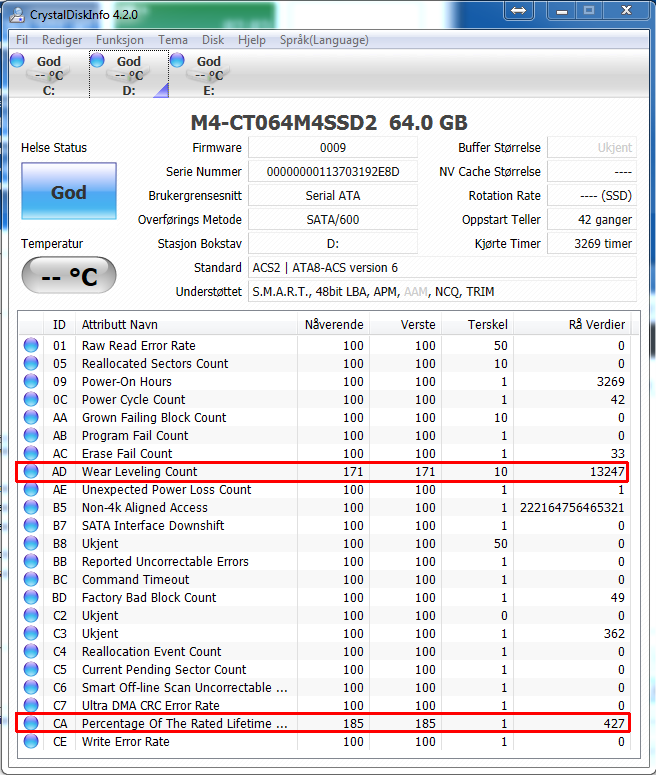Click the status orb for Ultra DMA CRC Error Rate
The image size is (656, 775).
[x=31, y=705]
